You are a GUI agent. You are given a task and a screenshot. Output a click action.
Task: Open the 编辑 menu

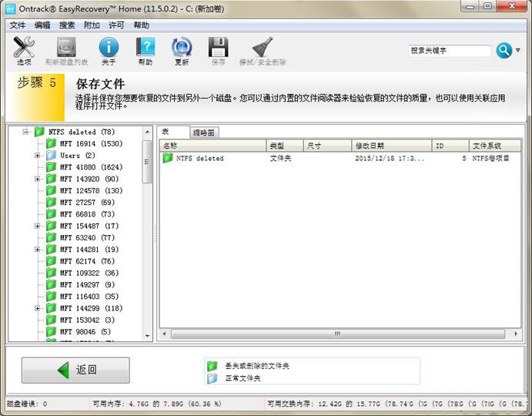click(x=42, y=25)
